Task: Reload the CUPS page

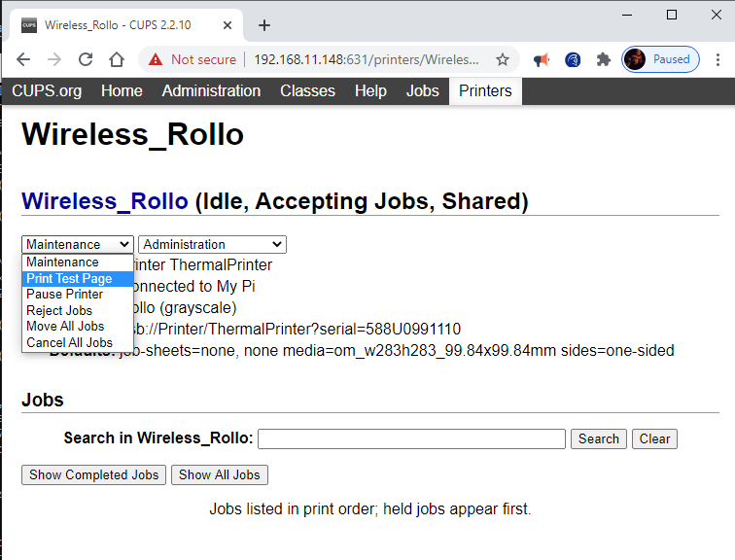Action: 86,59
